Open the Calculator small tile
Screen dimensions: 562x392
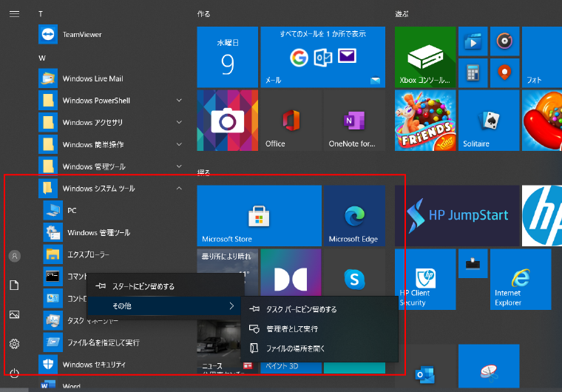pos(473,73)
